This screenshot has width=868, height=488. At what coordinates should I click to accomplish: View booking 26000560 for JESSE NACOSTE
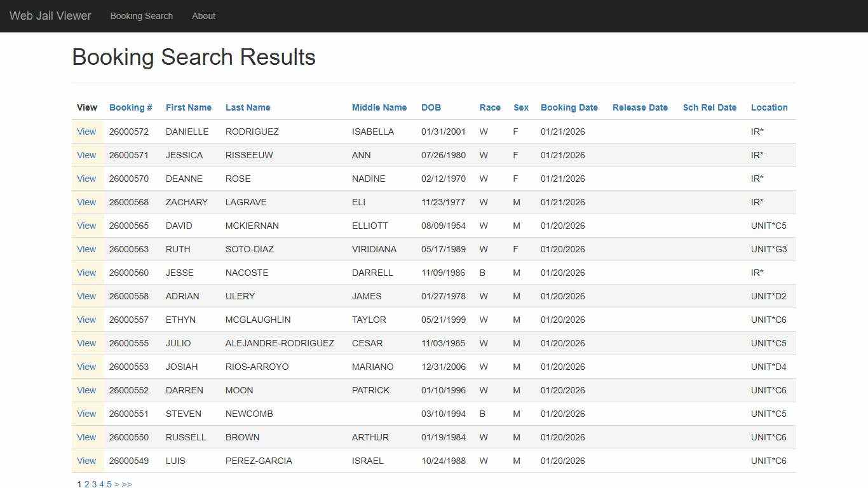pyautogui.click(x=86, y=273)
